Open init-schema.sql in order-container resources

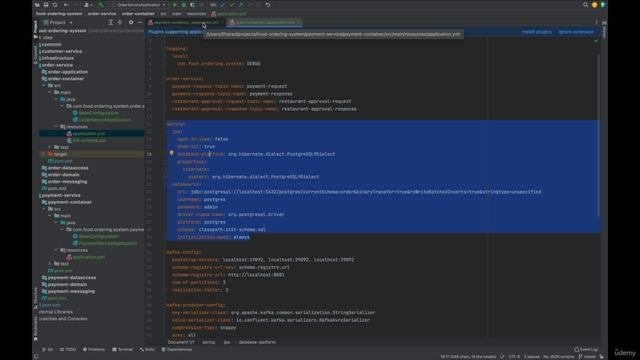[89, 140]
